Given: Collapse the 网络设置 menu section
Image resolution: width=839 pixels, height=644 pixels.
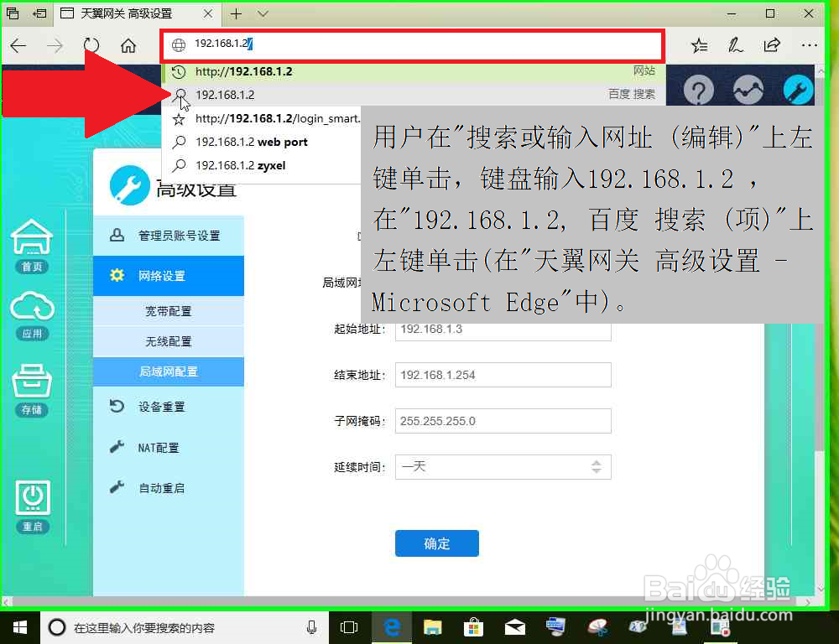Looking at the screenshot, I should coord(169,276).
